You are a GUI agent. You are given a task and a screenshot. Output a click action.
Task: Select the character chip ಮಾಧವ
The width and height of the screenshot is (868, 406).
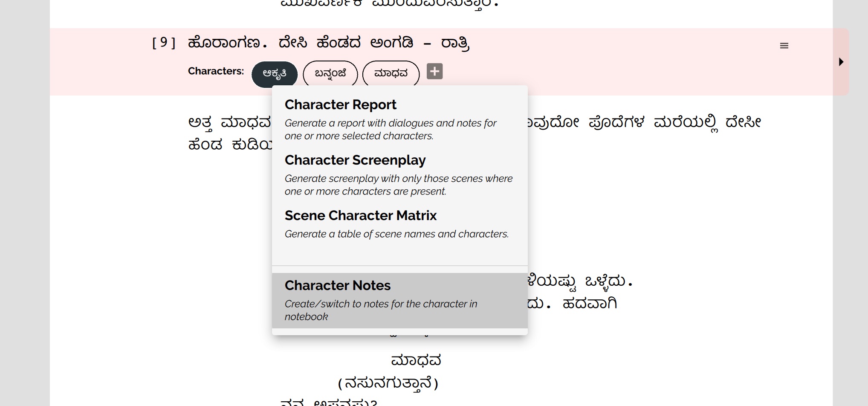(391, 73)
